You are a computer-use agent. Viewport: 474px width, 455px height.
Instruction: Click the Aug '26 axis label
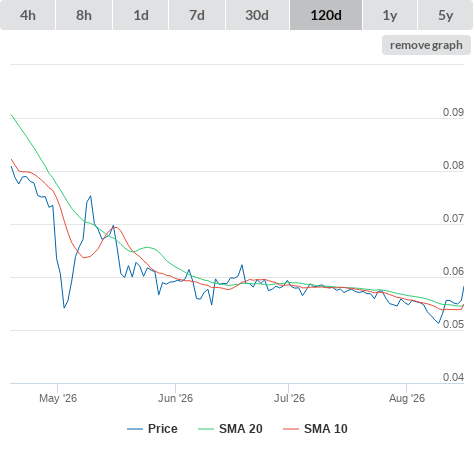(x=407, y=398)
